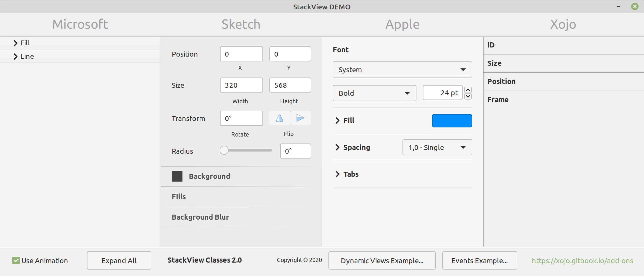Click the dark Background color swatch
This screenshot has width=644, height=276.
[x=177, y=176]
